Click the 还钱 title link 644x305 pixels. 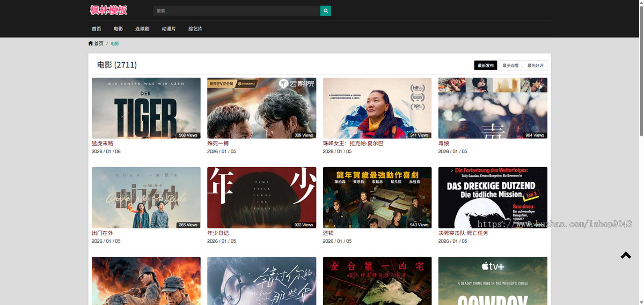pos(328,233)
